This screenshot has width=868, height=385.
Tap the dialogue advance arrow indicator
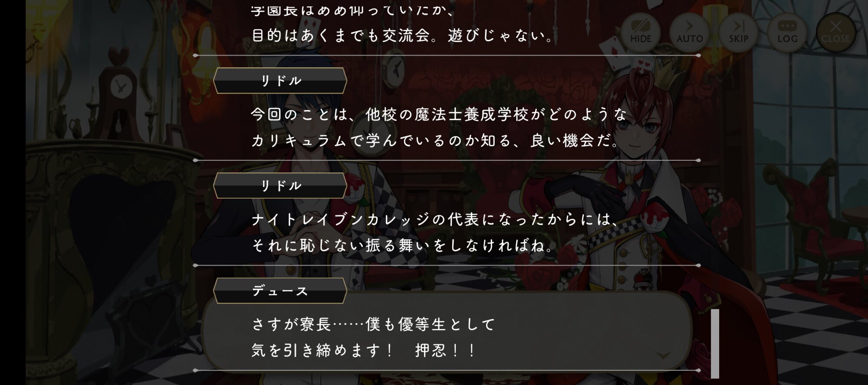coord(664,356)
